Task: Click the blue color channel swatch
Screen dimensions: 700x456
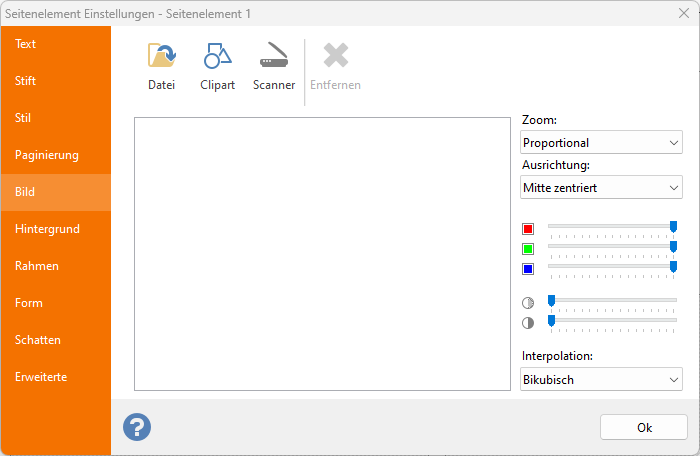Action: tap(528, 269)
